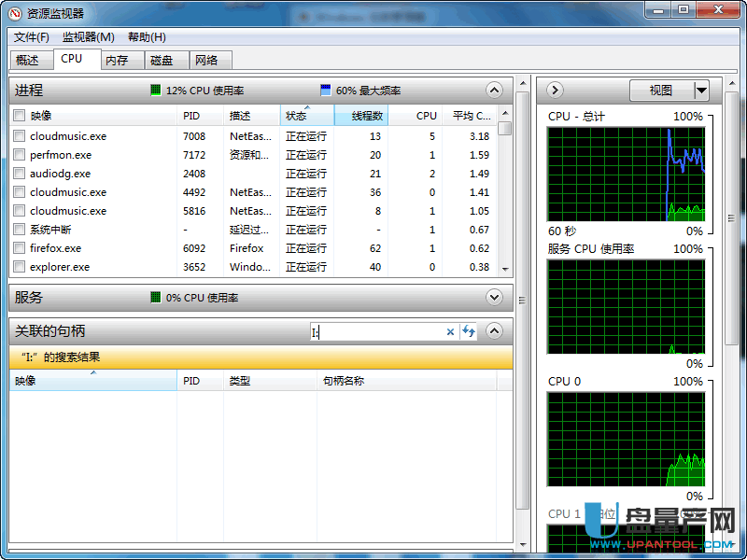The image size is (747, 560).
Task: Collapse the right graph pane with the arrow icon
Action: (x=555, y=90)
